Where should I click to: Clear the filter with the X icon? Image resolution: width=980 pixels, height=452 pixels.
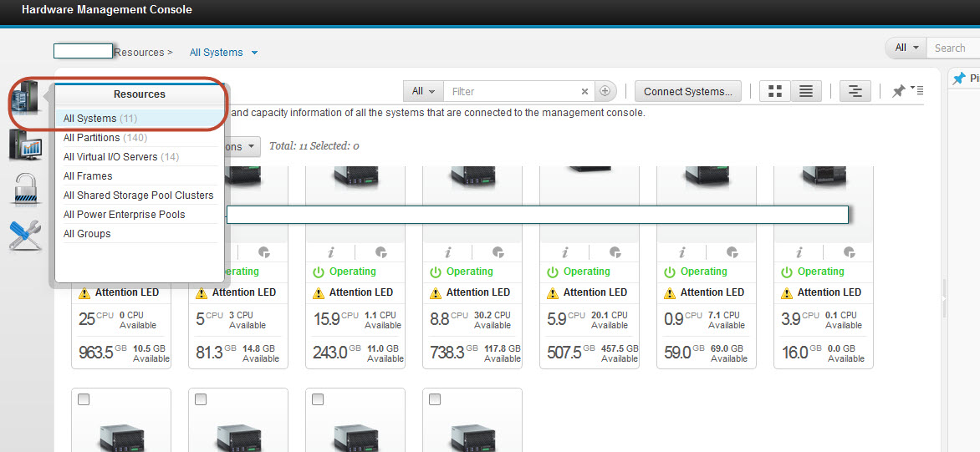tap(584, 92)
